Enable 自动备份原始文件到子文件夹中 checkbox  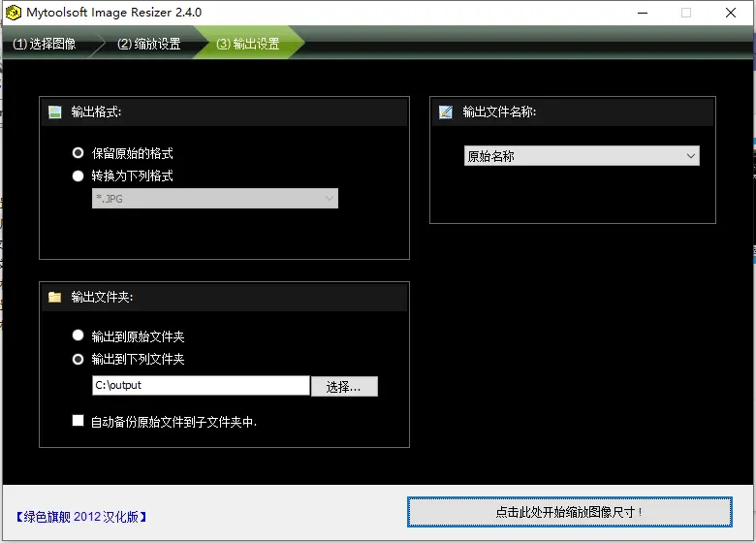79,422
